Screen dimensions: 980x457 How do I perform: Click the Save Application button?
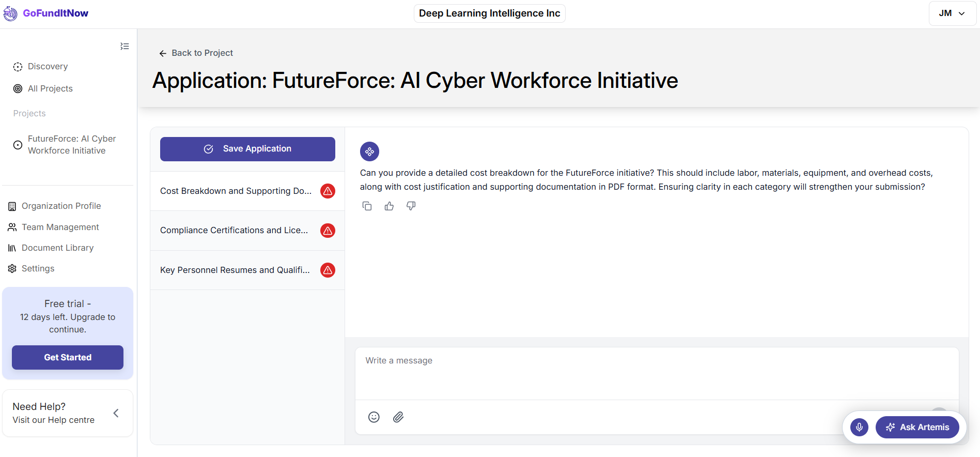(x=247, y=149)
